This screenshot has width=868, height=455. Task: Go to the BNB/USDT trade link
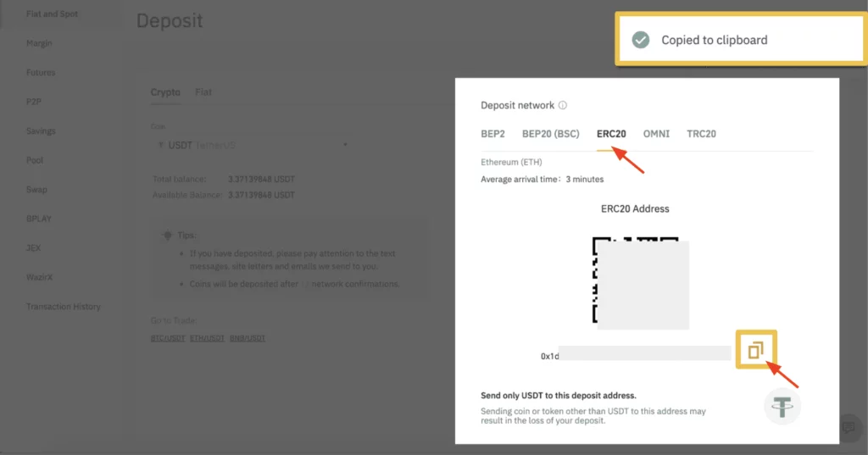[x=248, y=338]
